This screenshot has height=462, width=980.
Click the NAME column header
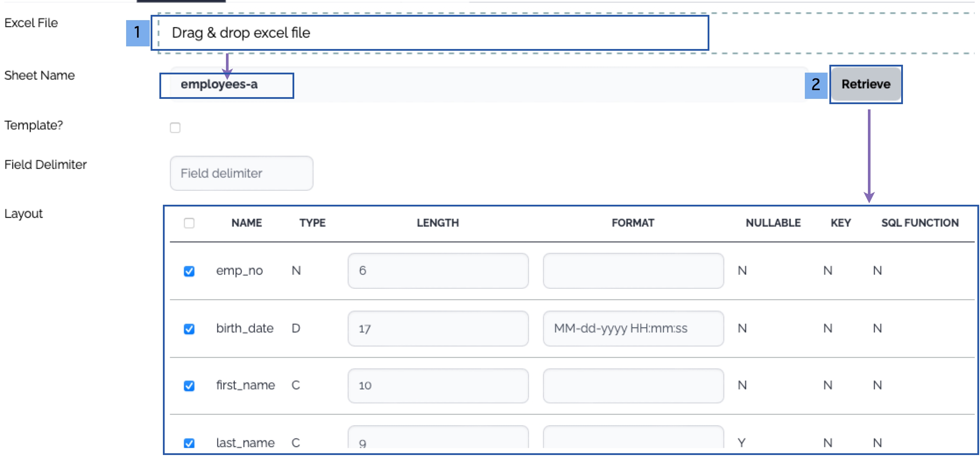(247, 223)
